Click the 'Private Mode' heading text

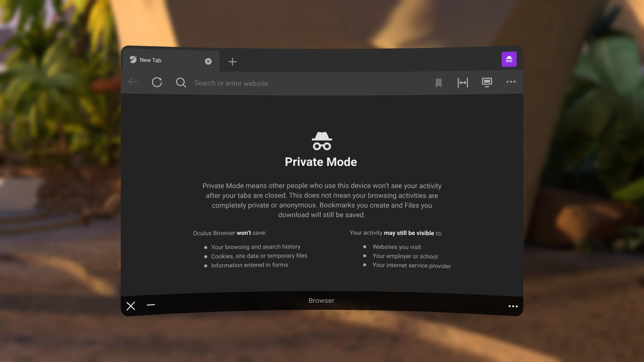(321, 162)
